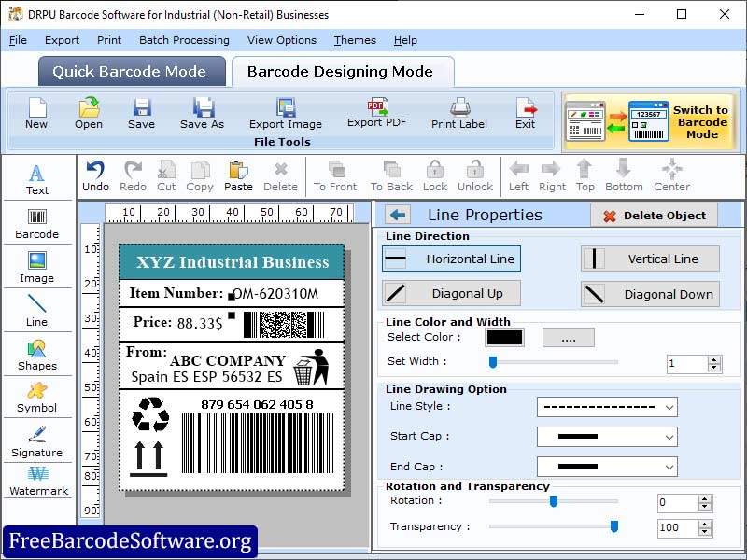747x560 pixels.
Task: Click the more colors button
Action: 569,338
